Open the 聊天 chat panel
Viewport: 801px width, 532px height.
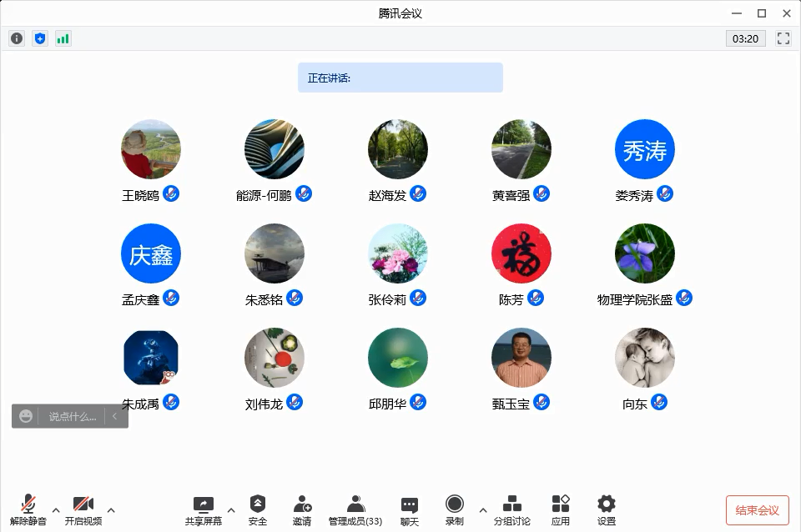pyautogui.click(x=409, y=509)
